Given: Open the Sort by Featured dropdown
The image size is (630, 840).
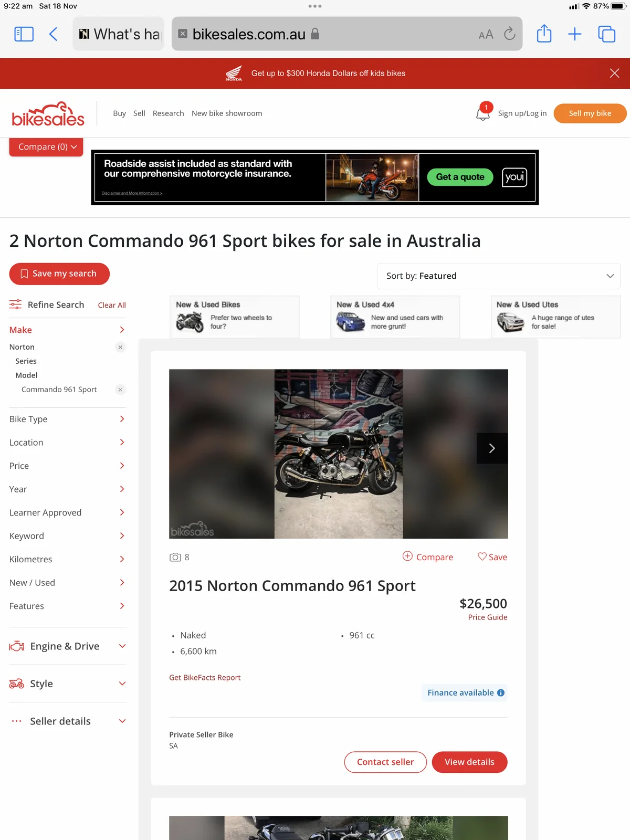Looking at the screenshot, I should [x=499, y=276].
